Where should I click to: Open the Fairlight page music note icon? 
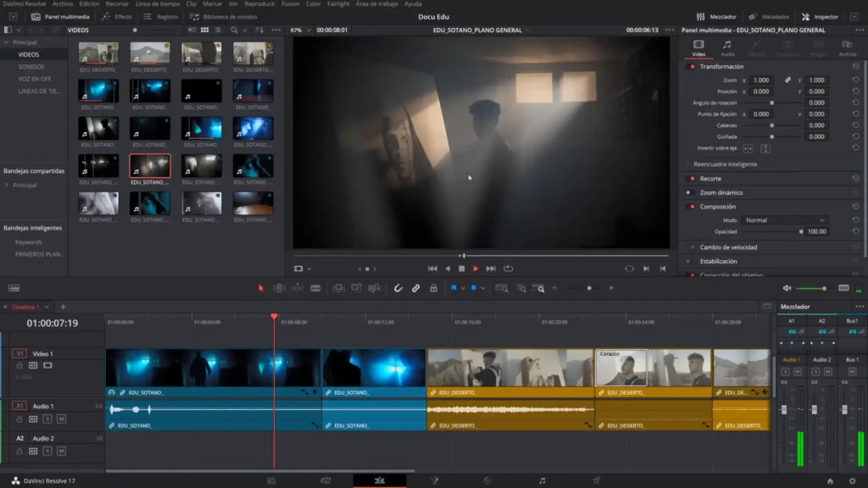(542, 480)
